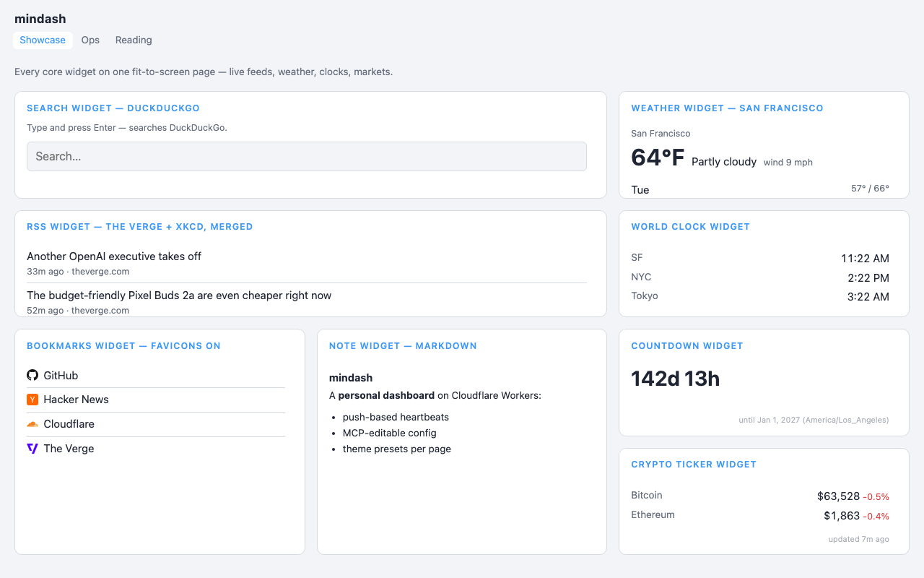The height and width of the screenshot is (578, 924).
Task: Click the 'theme presets per page' bullet
Action: (397, 449)
